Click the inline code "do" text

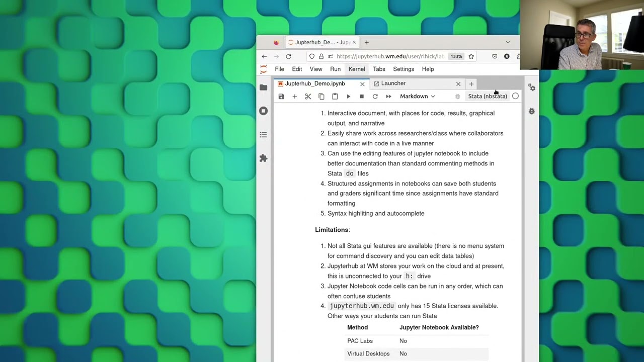(x=350, y=173)
